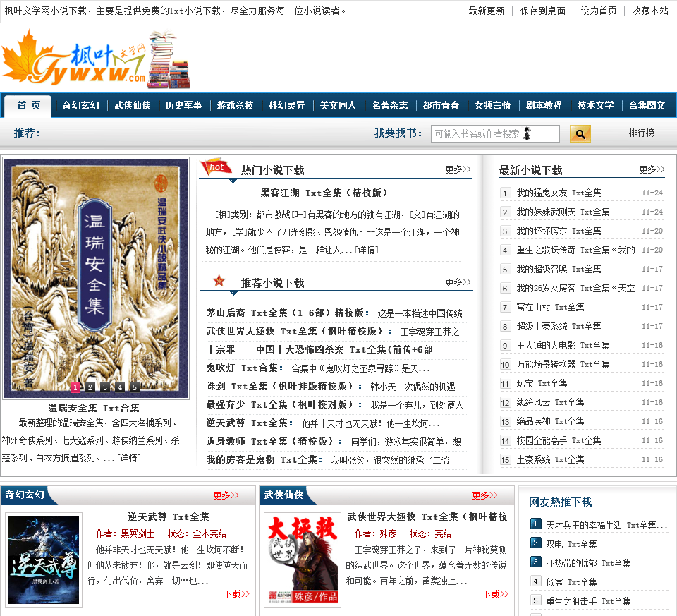Open the 枫叶文学网 maple leaf logo
The height and width of the screenshot is (616, 677).
point(96,59)
